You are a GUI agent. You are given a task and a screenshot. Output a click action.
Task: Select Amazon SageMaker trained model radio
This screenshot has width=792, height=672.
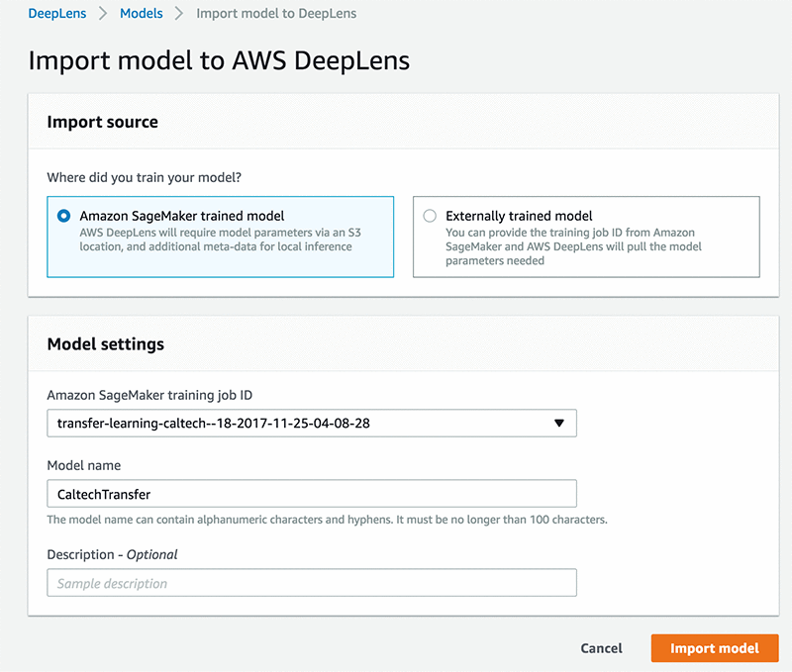pyautogui.click(x=64, y=216)
